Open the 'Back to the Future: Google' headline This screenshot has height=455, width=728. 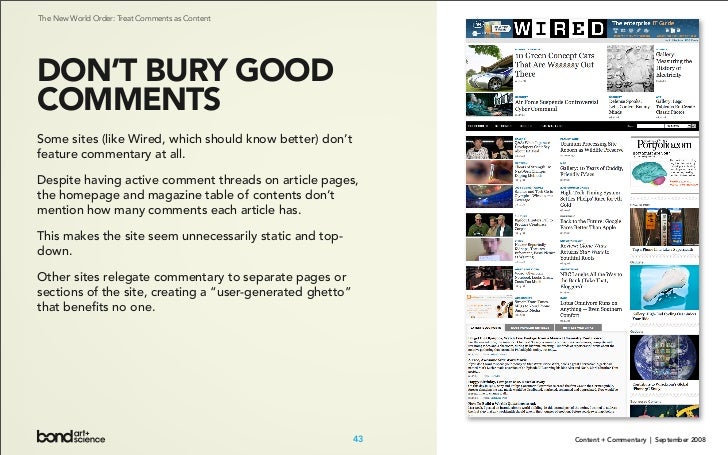coord(591,224)
